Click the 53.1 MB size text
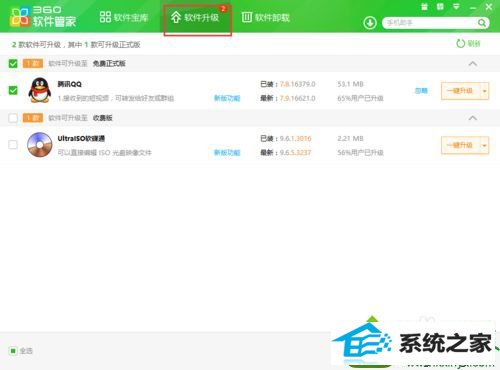 pos(350,84)
